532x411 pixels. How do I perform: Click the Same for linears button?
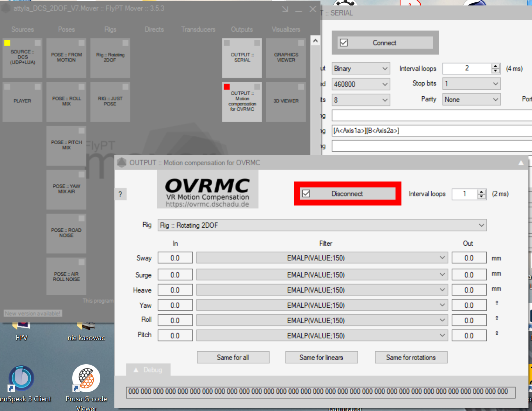pyautogui.click(x=321, y=357)
